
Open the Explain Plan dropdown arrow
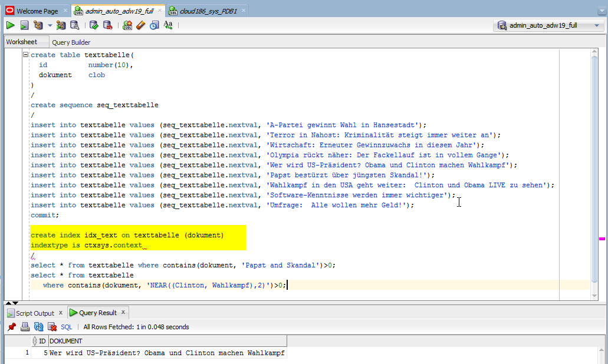click(x=50, y=25)
